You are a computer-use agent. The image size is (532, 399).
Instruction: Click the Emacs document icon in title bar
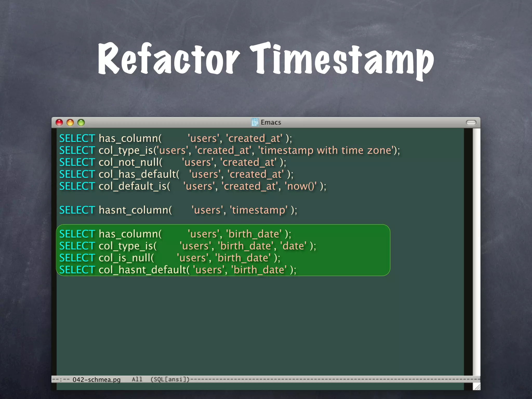pyautogui.click(x=255, y=122)
